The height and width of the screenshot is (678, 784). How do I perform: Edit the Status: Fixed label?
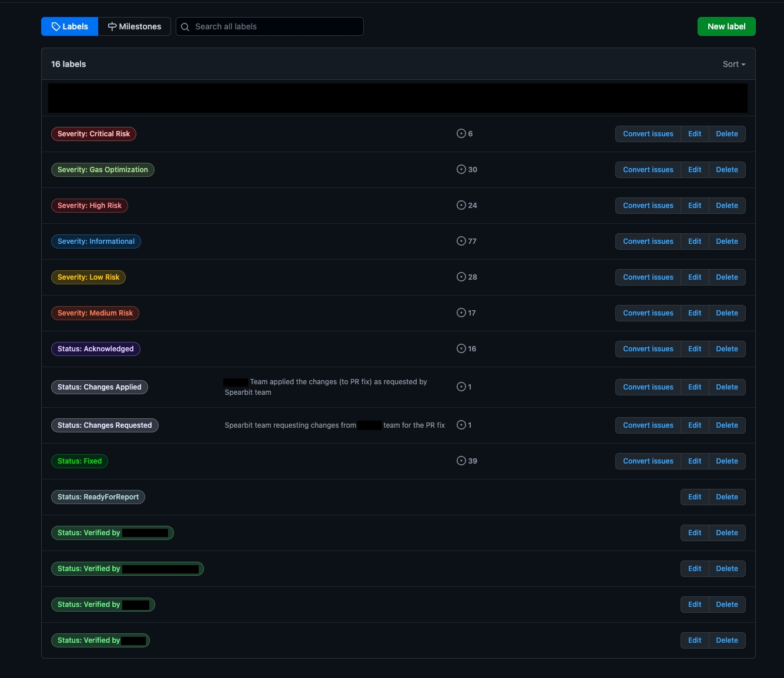(x=694, y=461)
